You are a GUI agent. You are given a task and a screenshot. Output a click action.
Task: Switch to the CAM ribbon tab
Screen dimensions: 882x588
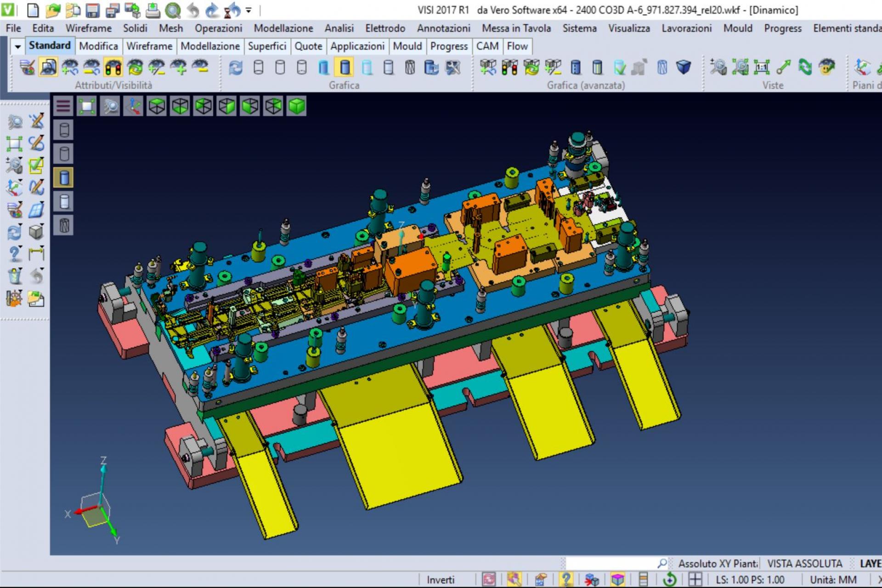pyautogui.click(x=487, y=46)
